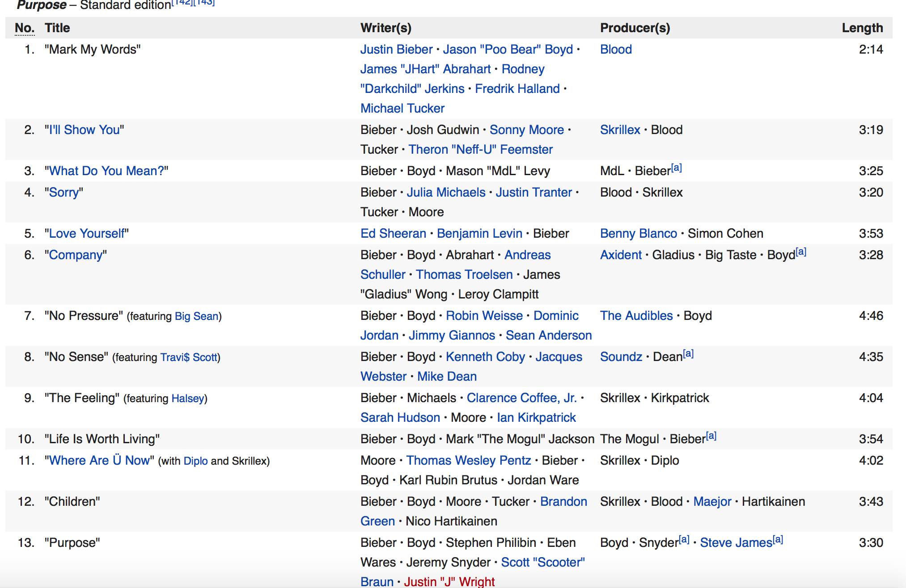Open the Thomas Wesley Pentz link

point(469,461)
